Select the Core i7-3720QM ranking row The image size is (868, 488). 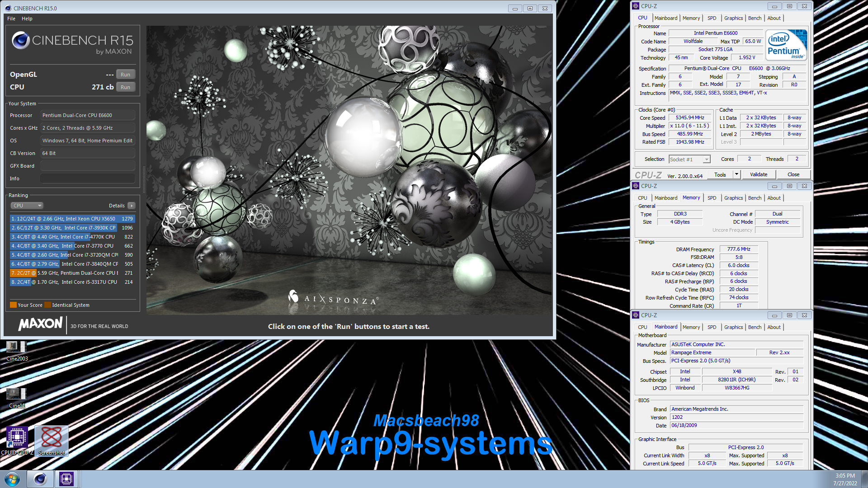tap(72, 255)
